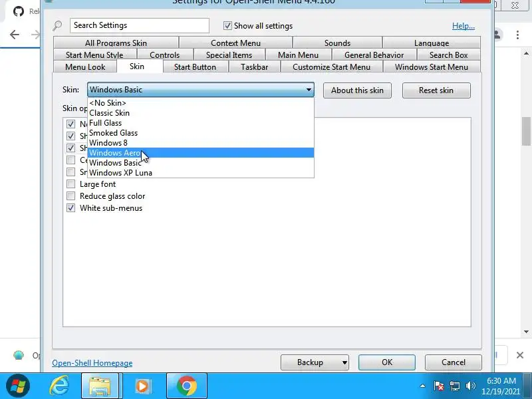Pick Full Glass skin option
This screenshot has height=399, width=532.
[x=201, y=123]
